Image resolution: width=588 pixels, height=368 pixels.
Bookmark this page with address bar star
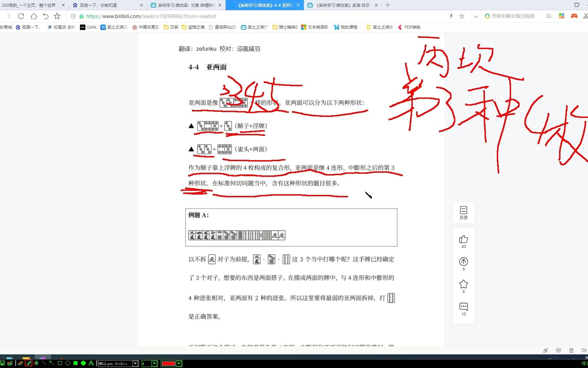(x=462, y=16)
